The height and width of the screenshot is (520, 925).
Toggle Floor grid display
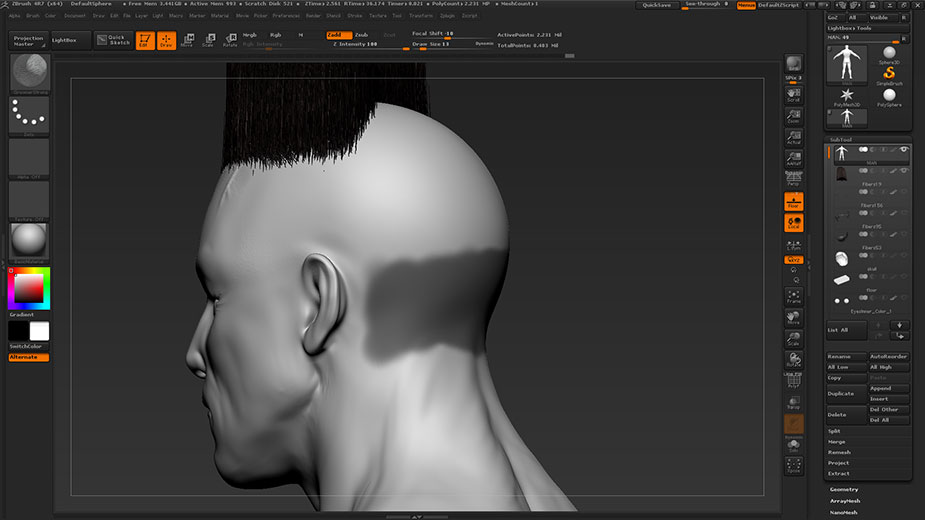pos(793,202)
